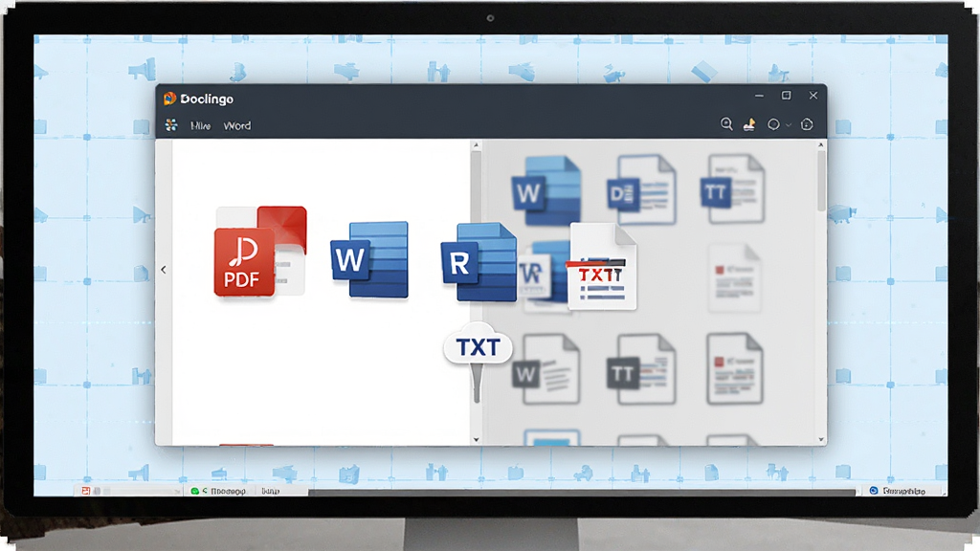Select the top-row D document icon in right panel
The image size is (980, 551).
click(641, 189)
